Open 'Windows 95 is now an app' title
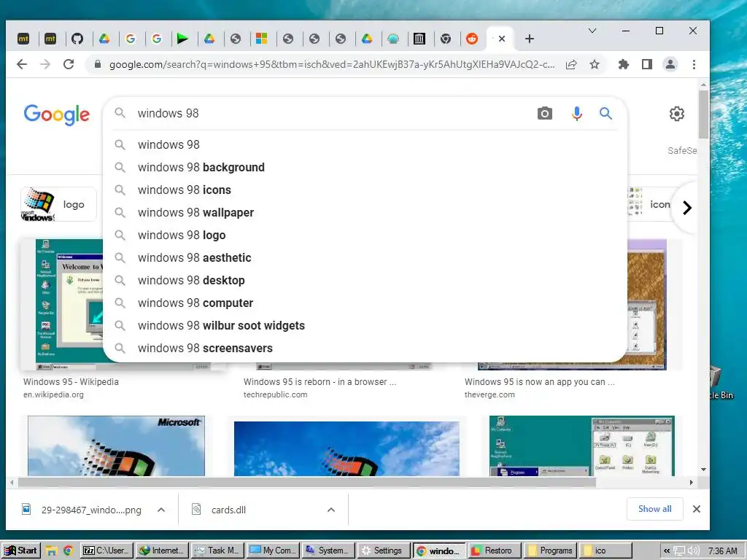Image resolution: width=747 pixels, height=560 pixels. coord(539,382)
